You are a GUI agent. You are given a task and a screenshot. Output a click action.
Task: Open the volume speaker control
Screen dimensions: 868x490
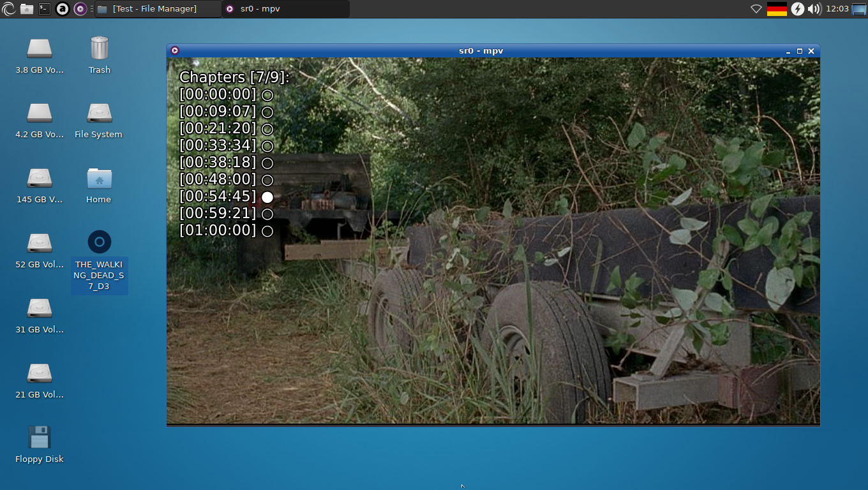pos(814,9)
